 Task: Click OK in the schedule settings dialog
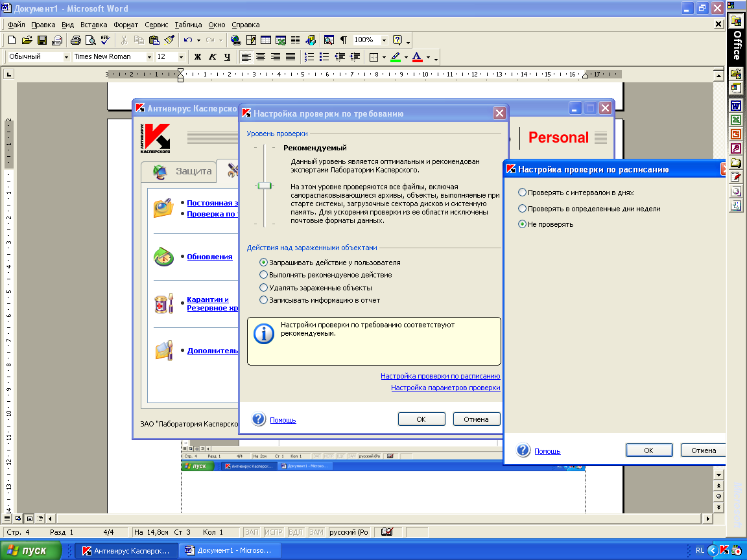(649, 450)
